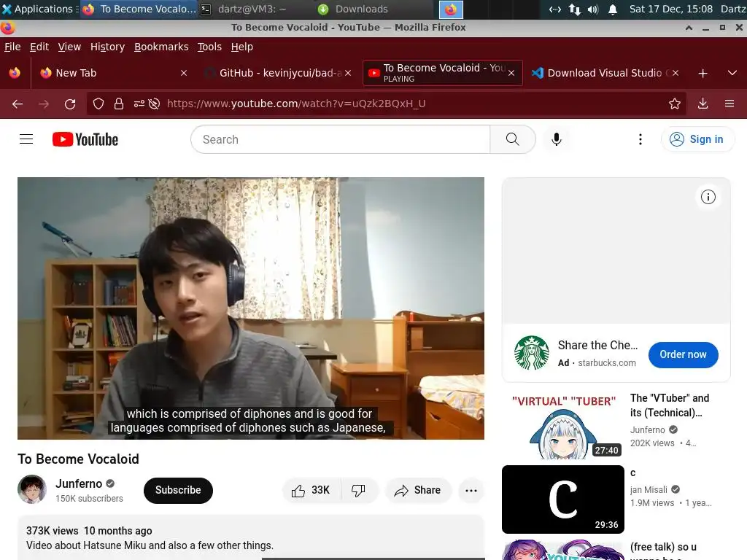Open a new tab with plus button
Screen dimensions: 747x560
pyautogui.click(x=703, y=74)
